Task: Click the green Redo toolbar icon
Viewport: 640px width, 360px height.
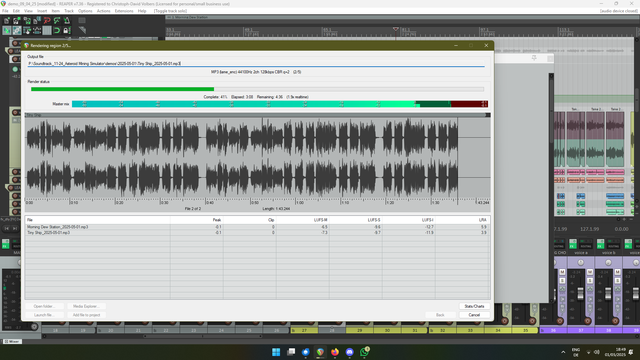Action: [57, 20]
